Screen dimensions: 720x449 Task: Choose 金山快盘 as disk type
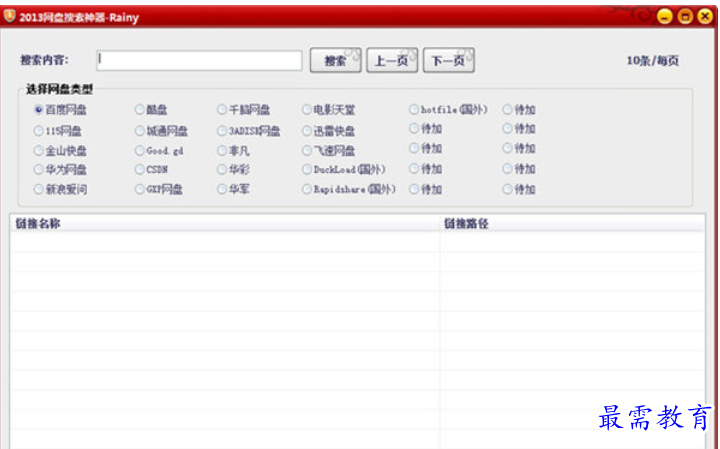click(60, 151)
